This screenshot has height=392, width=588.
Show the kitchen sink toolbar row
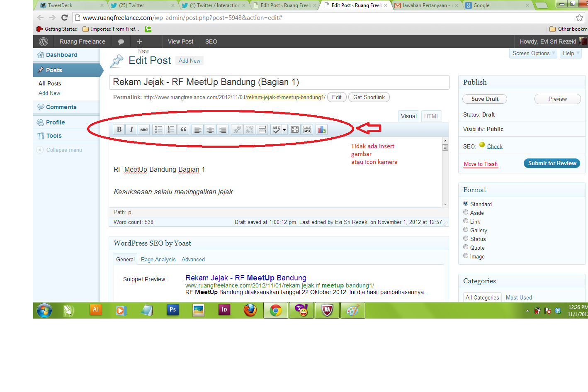(307, 129)
